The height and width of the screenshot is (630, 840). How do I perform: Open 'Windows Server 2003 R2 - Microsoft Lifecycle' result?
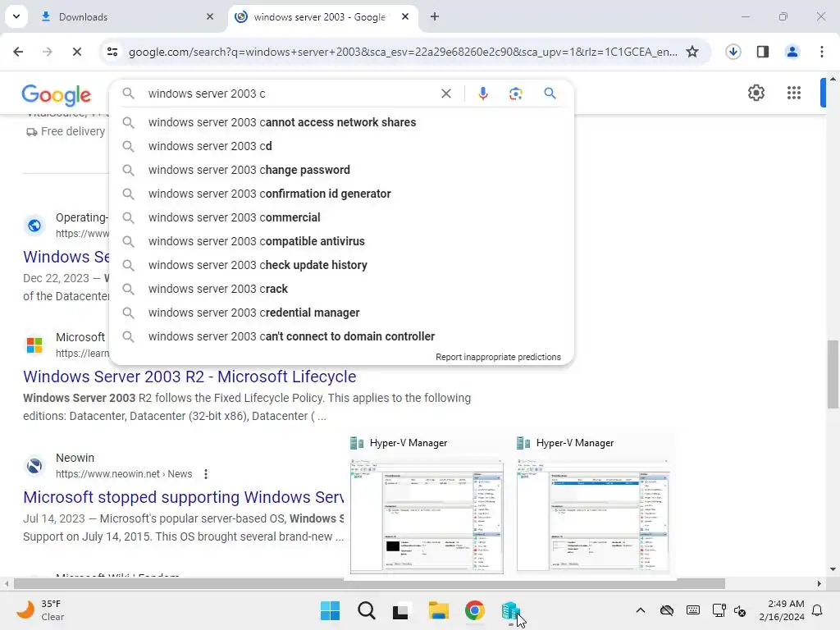tap(189, 377)
